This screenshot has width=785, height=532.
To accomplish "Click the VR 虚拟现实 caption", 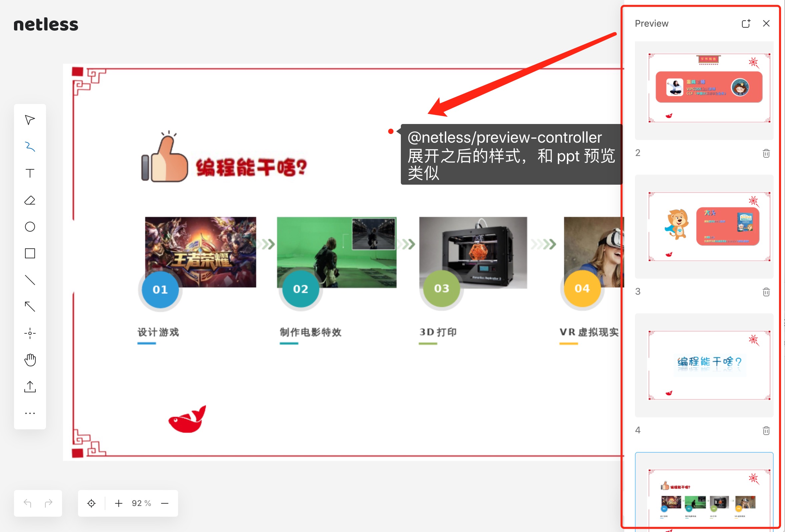I will [x=589, y=332].
